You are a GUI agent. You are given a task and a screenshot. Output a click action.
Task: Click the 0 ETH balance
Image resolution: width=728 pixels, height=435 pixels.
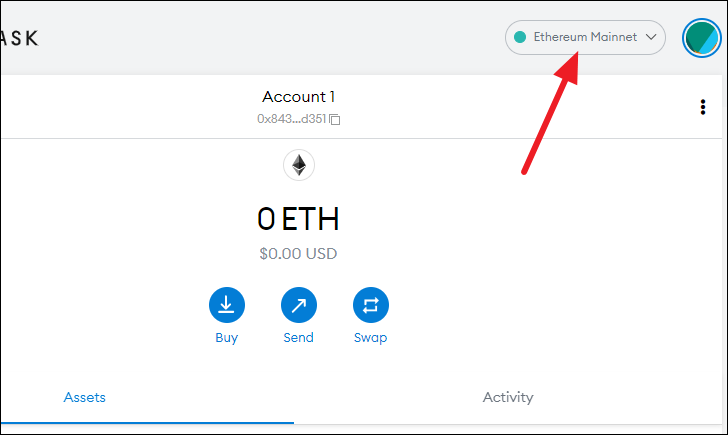point(298,219)
